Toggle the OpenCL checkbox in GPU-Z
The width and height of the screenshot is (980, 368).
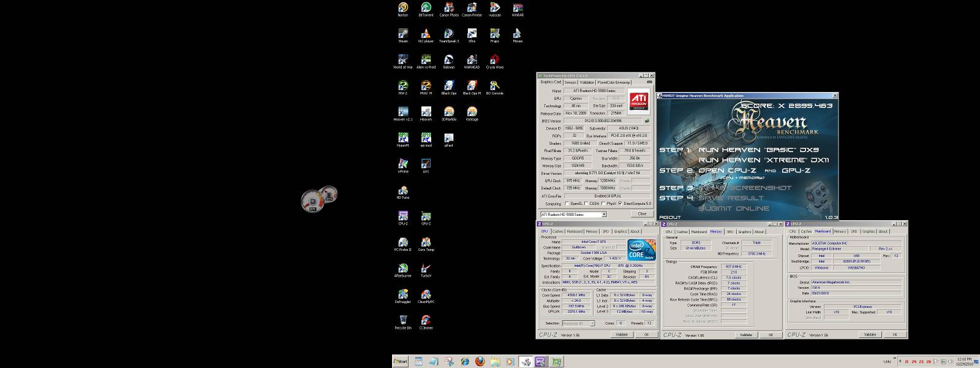[x=567, y=204]
